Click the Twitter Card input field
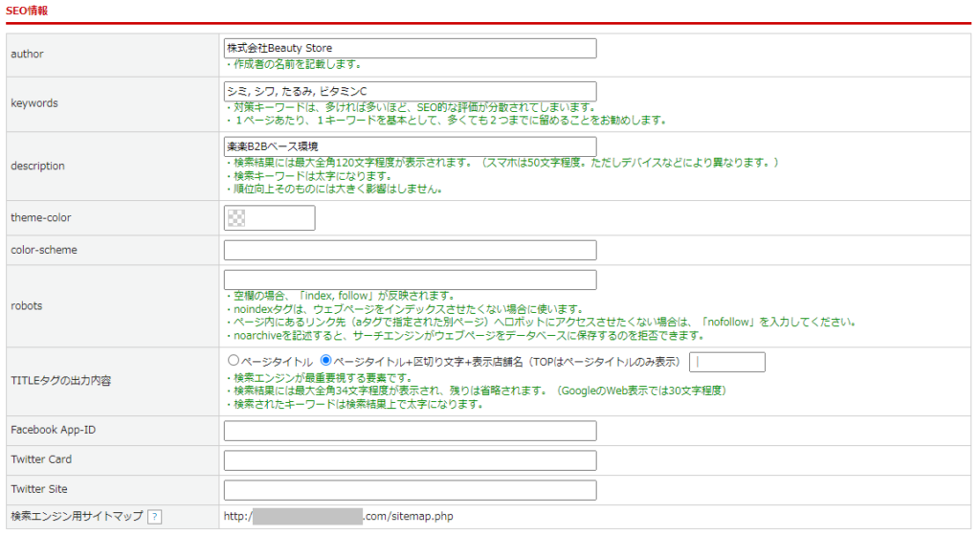The image size is (980, 536). [410, 460]
